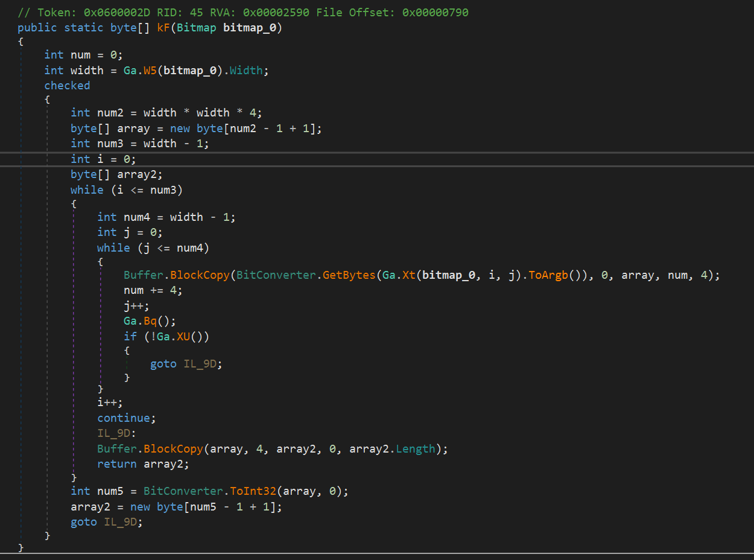Screen dimensions: 754x560
Task: Go to the GetBytes method call
Action: [349, 275]
